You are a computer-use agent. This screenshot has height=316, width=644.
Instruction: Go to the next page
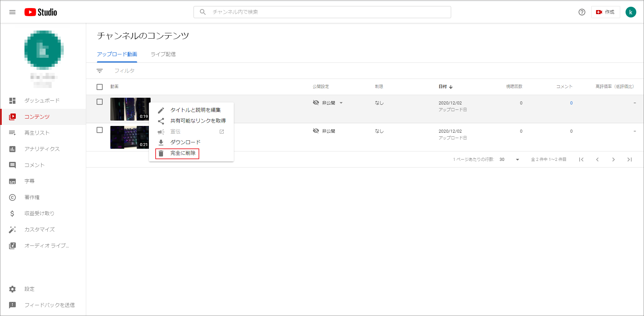tap(613, 160)
